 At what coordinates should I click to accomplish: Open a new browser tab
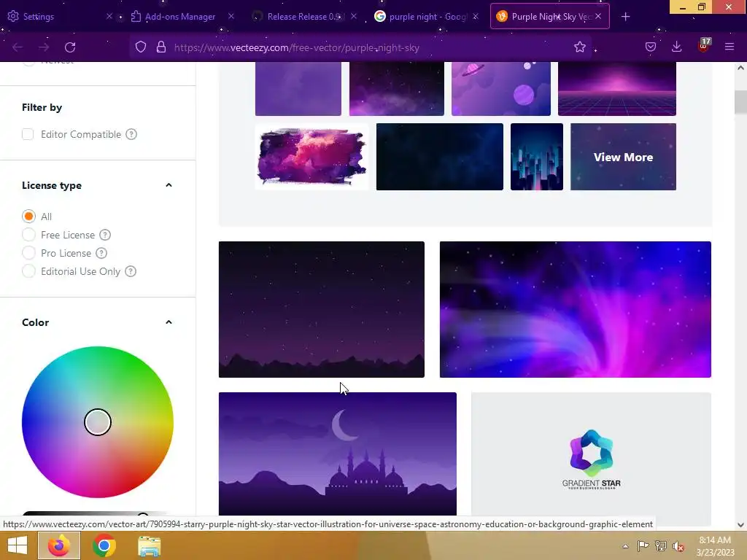625,17
